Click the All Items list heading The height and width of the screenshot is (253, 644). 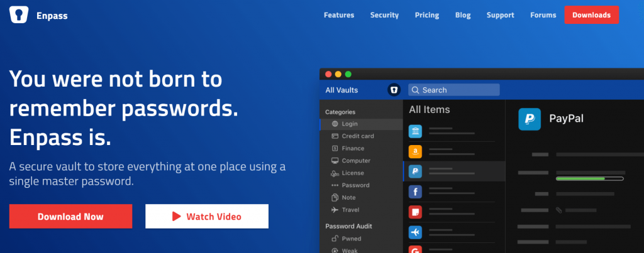pos(430,110)
